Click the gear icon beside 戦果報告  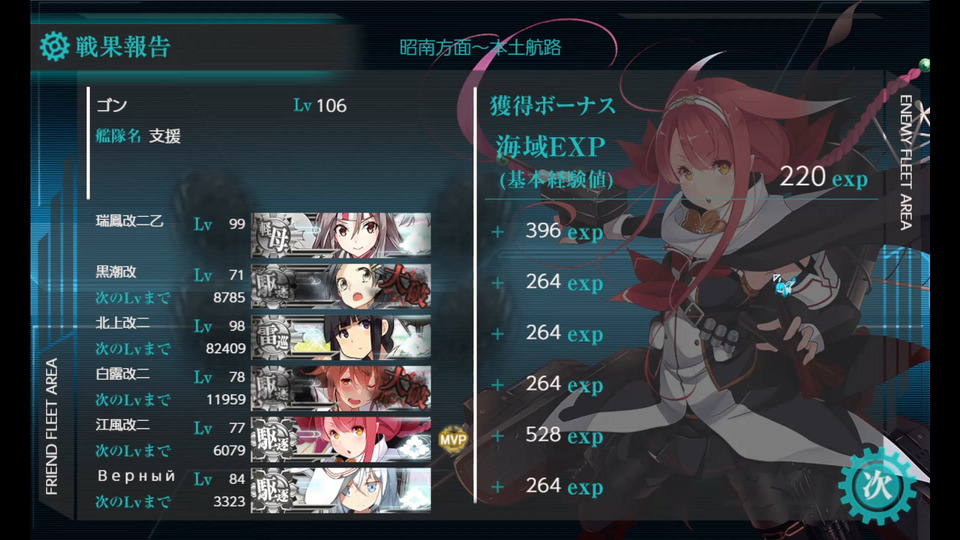(x=54, y=47)
